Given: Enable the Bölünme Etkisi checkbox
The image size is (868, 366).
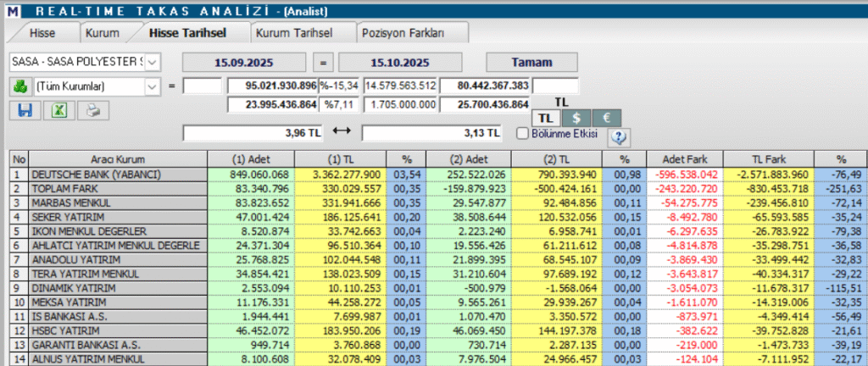Looking at the screenshot, I should coord(521,133).
